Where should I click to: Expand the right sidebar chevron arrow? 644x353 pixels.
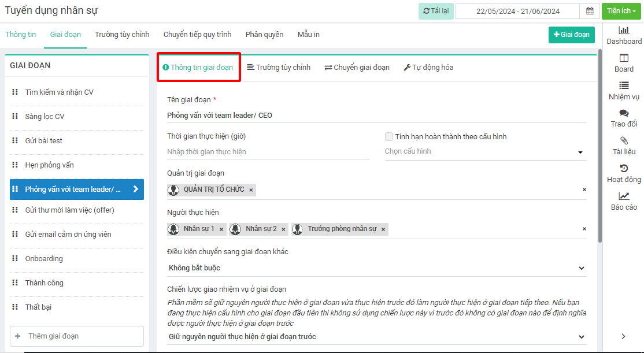pyautogui.click(x=623, y=336)
